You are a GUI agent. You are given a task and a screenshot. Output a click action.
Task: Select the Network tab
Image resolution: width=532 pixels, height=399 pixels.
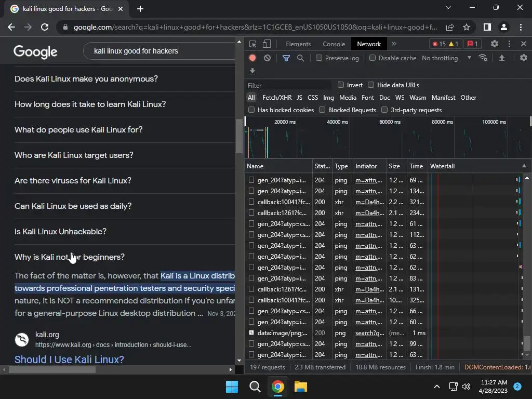point(369,44)
